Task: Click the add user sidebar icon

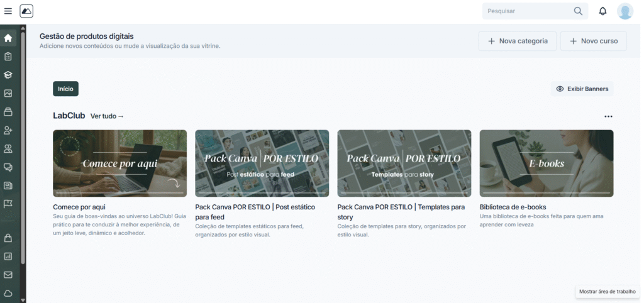Action: (x=8, y=130)
